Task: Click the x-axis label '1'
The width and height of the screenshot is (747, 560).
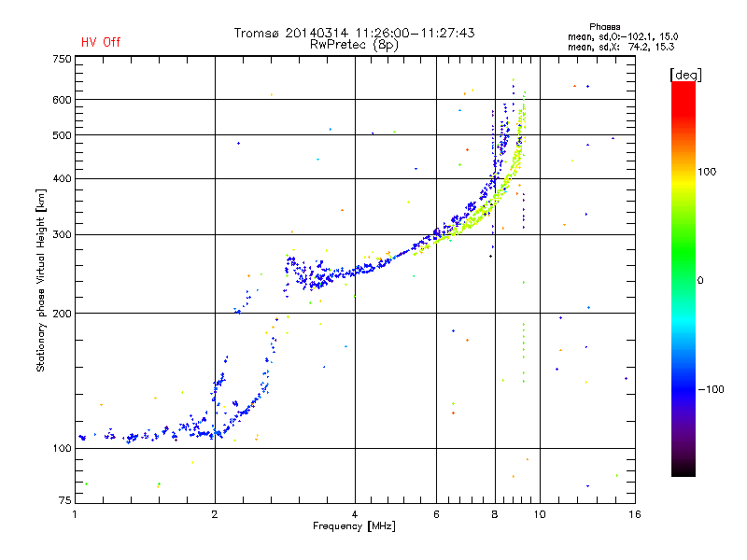Action: (x=75, y=514)
